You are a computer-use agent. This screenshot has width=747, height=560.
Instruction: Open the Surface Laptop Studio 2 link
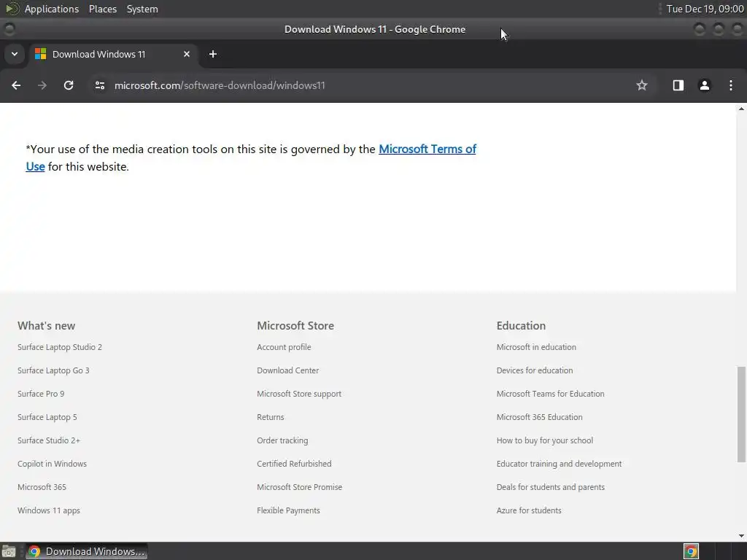point(60,347)
